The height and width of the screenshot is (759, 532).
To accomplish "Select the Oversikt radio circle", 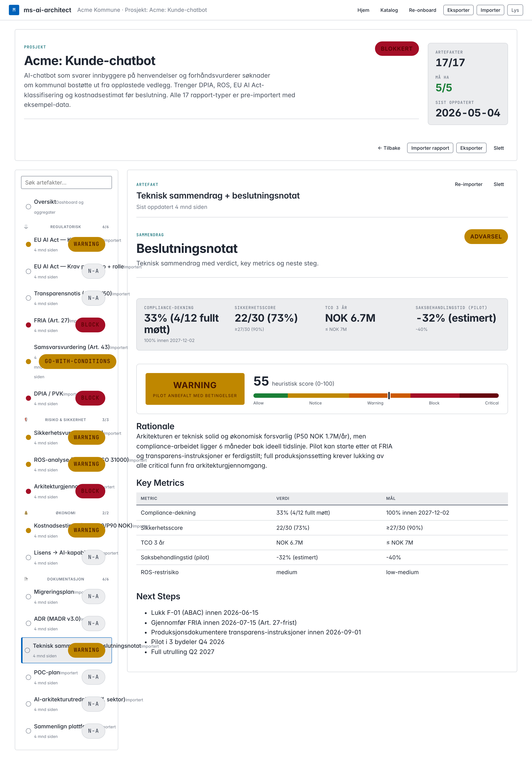I will [28, 207].
